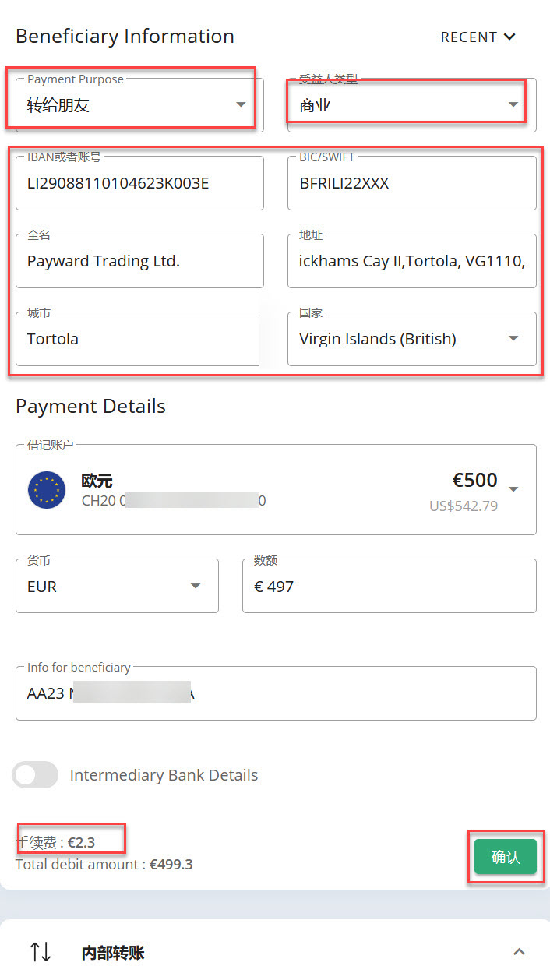Click the 内部转账 section title
The height and width of the screenshot is (980, 550).
tap(113, 953)
